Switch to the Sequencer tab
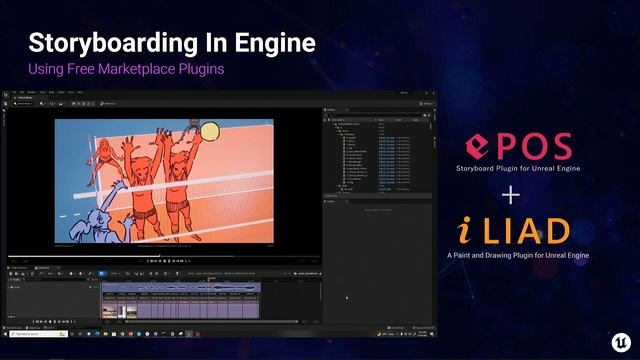The height and width of the screenshot is (360, 640). pos(43,268)
